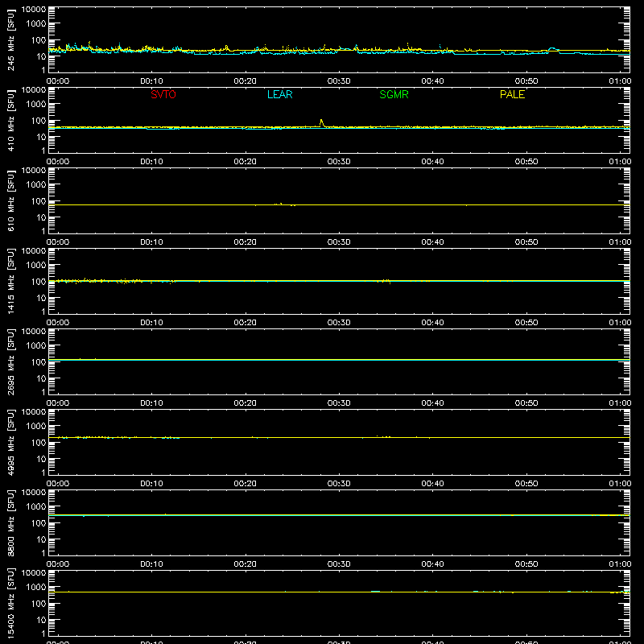Click the 100 y-axis value on 610 MHz plot
The width and height of the screenshot is (644, 644).
(39, 201)
